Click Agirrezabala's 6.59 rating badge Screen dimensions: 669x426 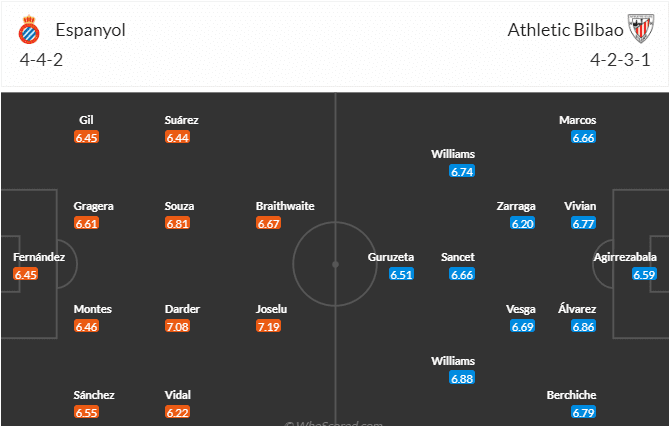(644, 275)
